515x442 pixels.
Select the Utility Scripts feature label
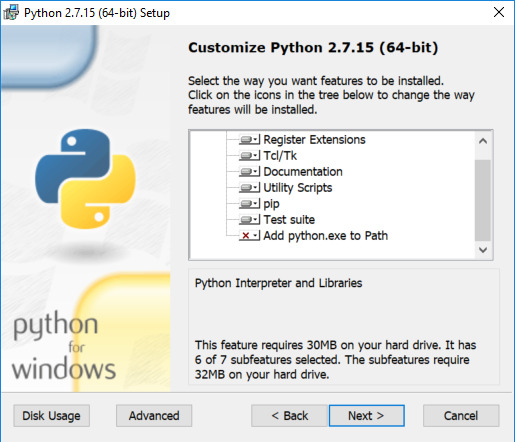coord(298,187)
